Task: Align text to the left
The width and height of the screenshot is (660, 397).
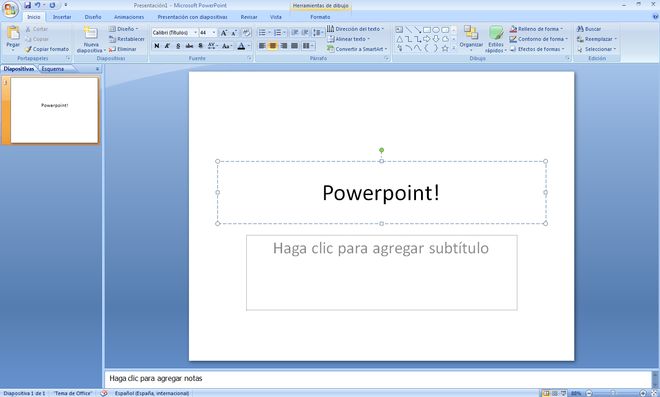Action: tap(262, 45)
